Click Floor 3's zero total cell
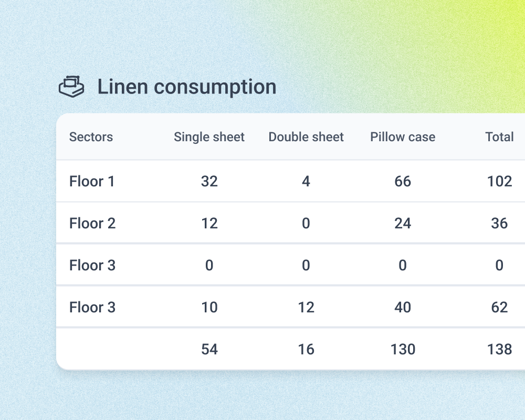Image resolution: width=525 pixels, height=420 pixels. [x=499, y=265]
